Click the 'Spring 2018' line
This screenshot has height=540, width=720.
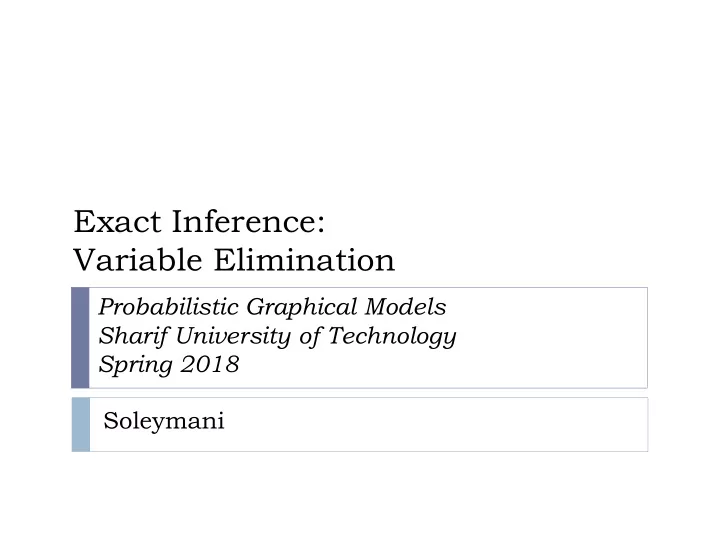click(169, 365)
